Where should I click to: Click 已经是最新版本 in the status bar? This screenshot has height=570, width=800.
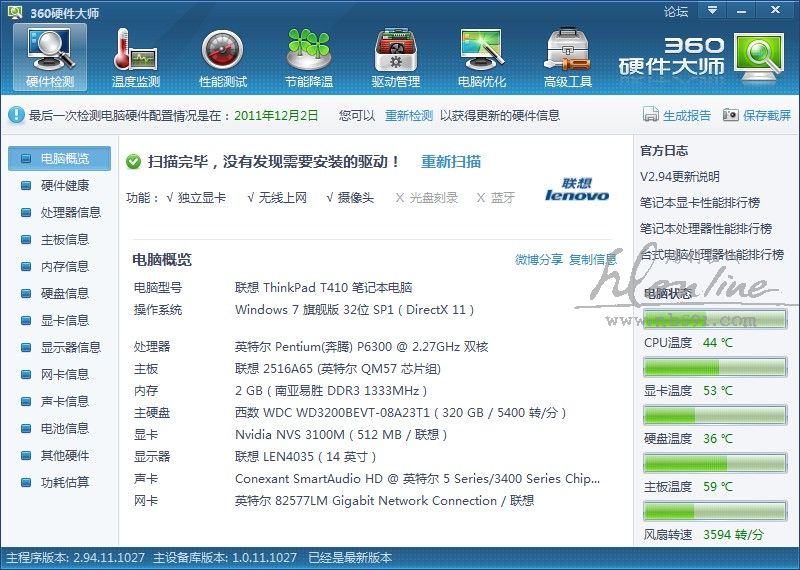pos(350,558)
